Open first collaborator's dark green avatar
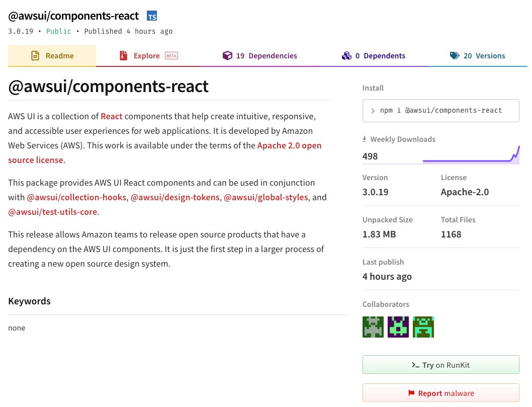Image resolution: width=532 pixels, height=407 pixels. [x=373, y=327]
